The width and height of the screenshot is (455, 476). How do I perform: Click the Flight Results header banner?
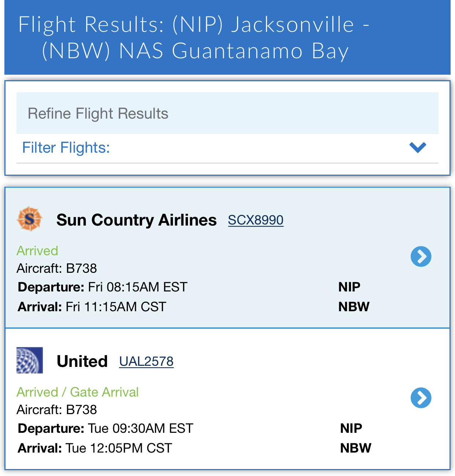pos(227,37)
